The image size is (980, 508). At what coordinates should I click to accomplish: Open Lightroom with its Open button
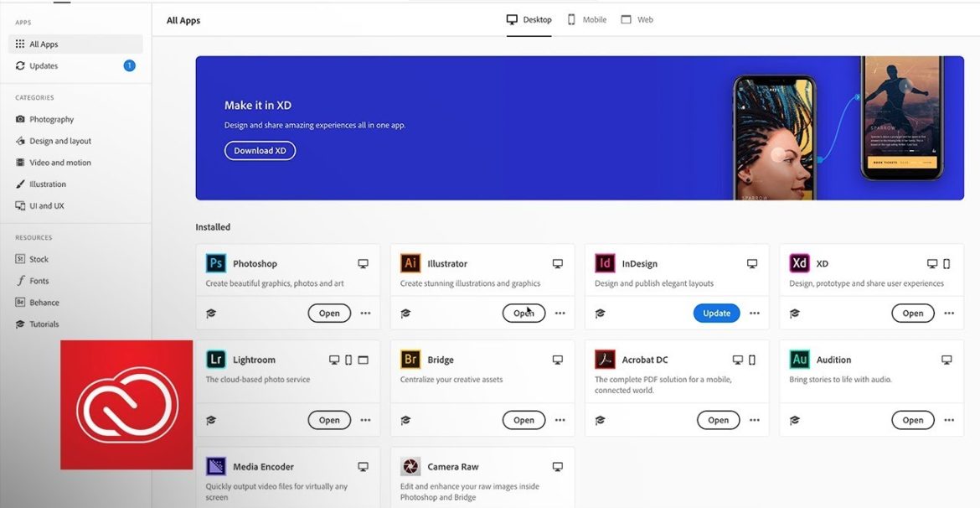(329, 421)
